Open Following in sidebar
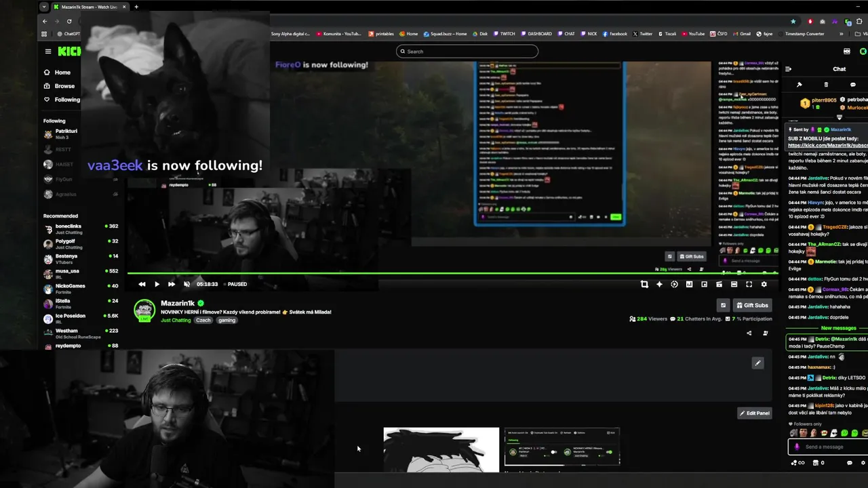This screenshot has height=488, width=868. pos(62,100)
